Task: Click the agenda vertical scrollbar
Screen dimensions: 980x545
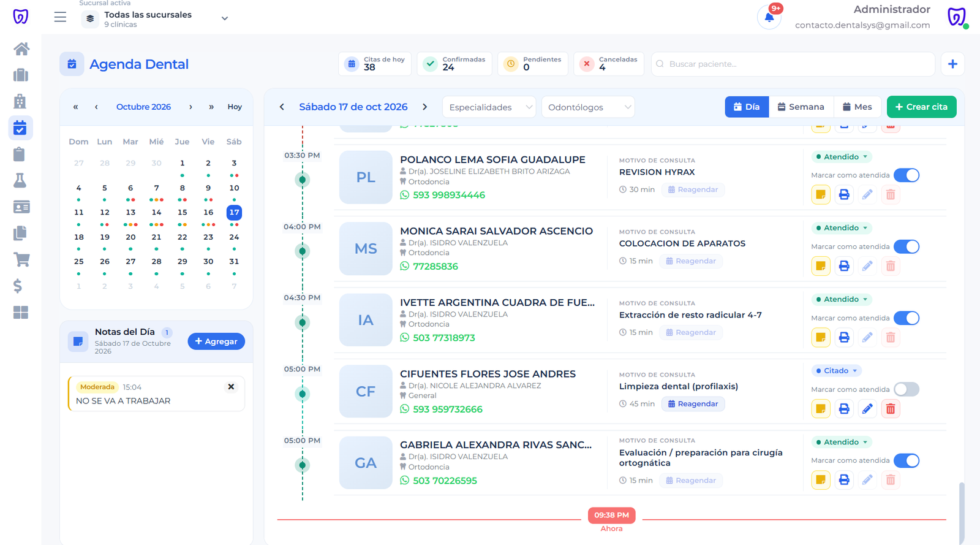Action: pos(962,513)
